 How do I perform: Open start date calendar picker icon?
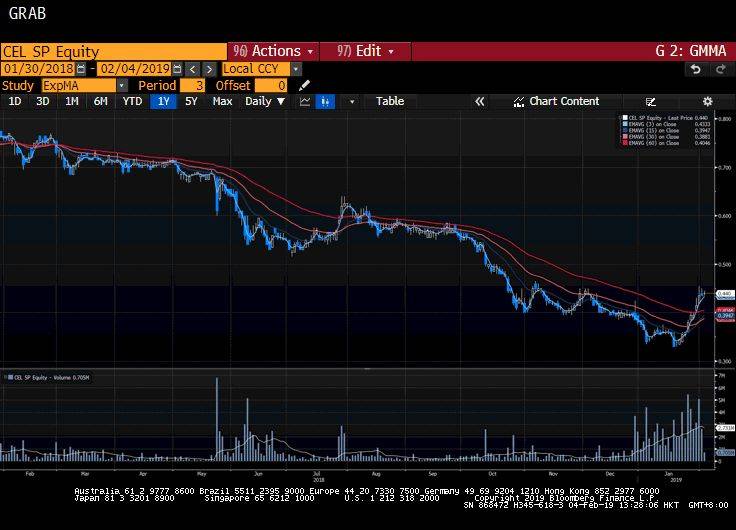[82, 69]
